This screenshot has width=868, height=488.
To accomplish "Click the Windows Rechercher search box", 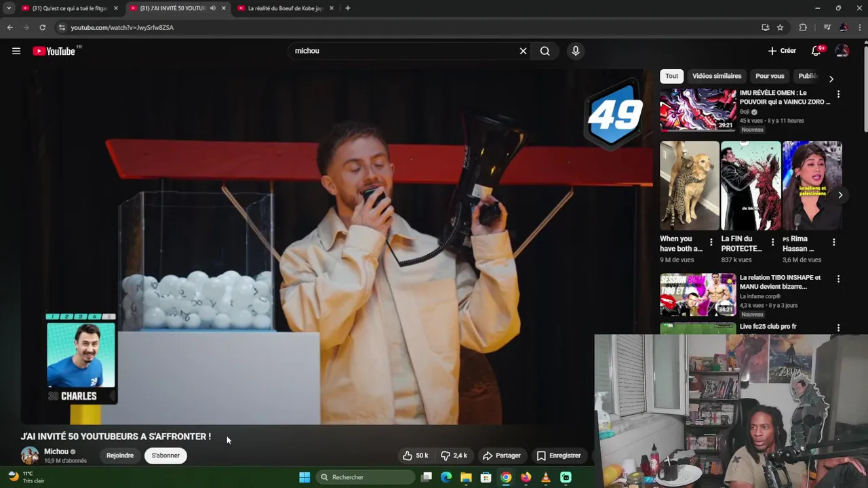I will click(366, 477).
